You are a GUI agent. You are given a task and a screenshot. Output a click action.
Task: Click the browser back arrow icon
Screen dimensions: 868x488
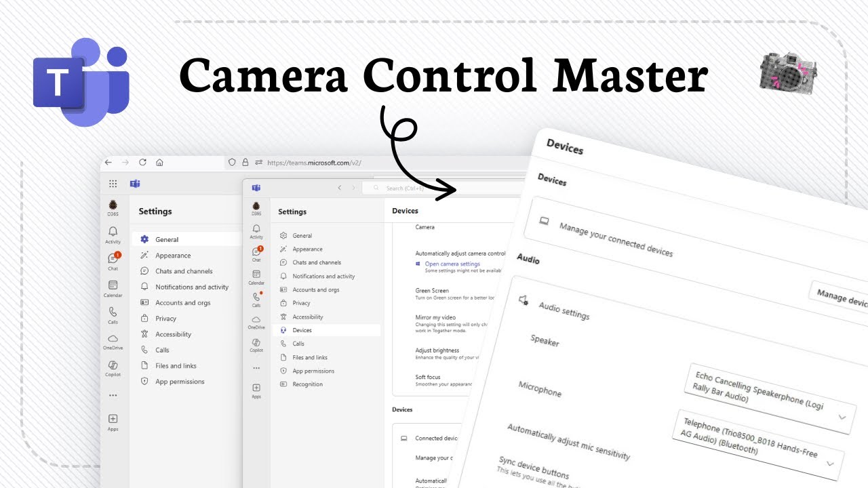[108, 163]
